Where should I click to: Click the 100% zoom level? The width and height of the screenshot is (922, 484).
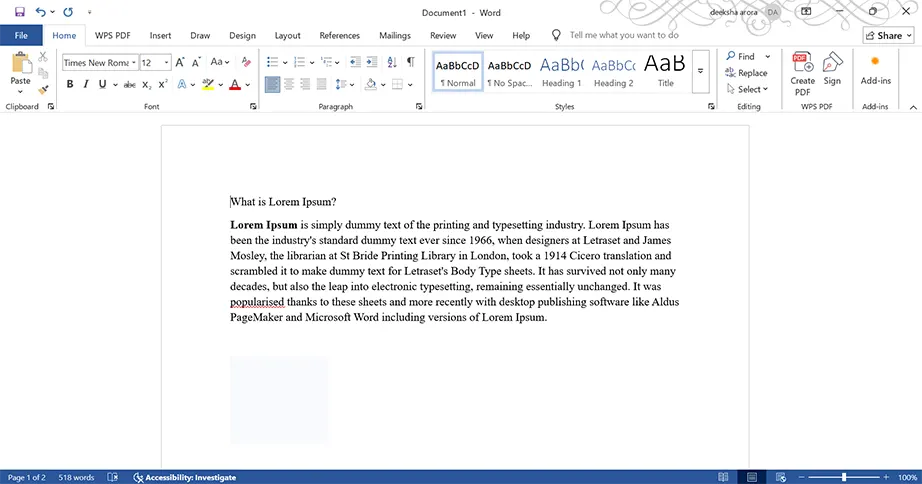click(x=907, y=478)
